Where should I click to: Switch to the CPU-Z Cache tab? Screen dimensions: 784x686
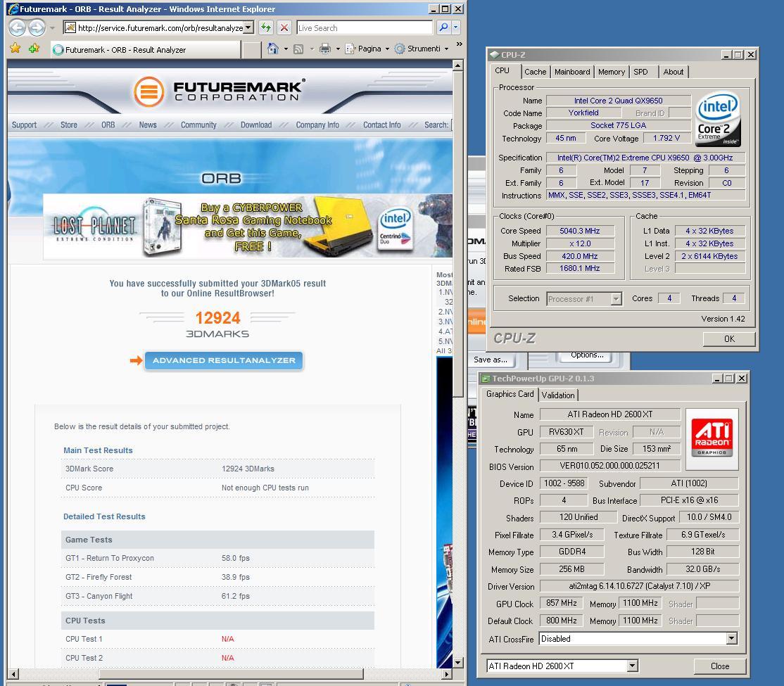coord(535,72)
